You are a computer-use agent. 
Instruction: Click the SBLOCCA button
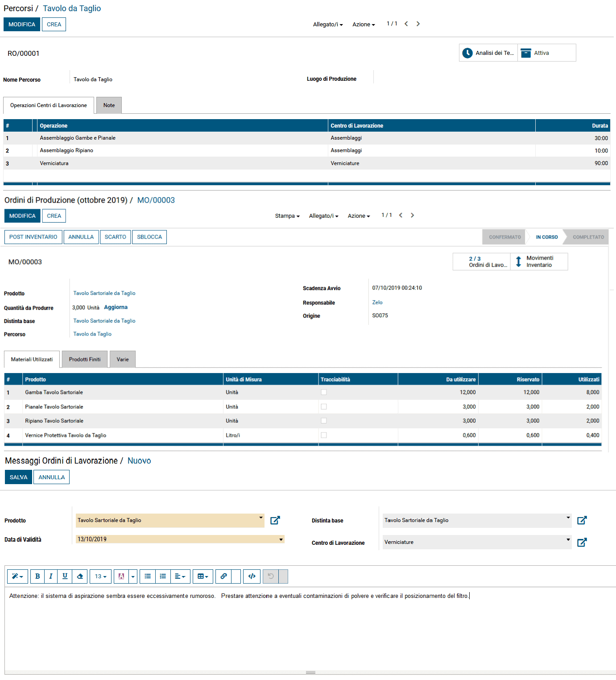(x=149, y=237)
